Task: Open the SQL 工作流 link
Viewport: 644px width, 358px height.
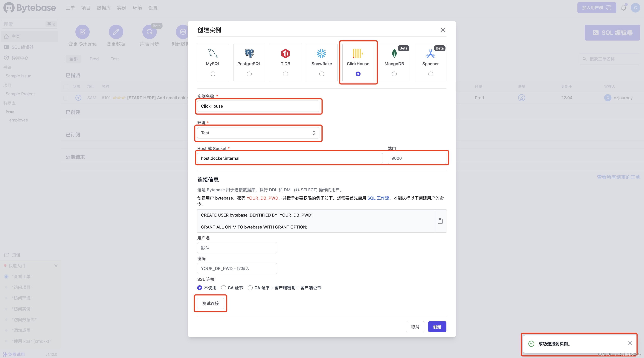Action: [378, 198]
